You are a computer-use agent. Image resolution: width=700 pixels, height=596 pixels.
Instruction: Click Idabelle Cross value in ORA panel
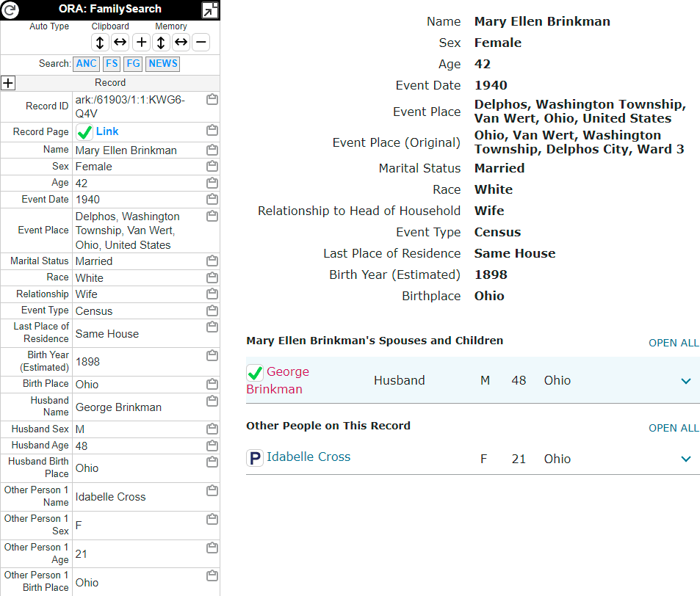110,497
